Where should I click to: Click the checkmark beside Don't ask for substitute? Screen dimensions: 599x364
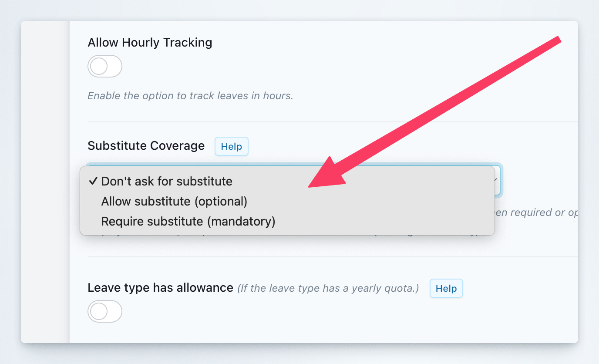point(93,181)
